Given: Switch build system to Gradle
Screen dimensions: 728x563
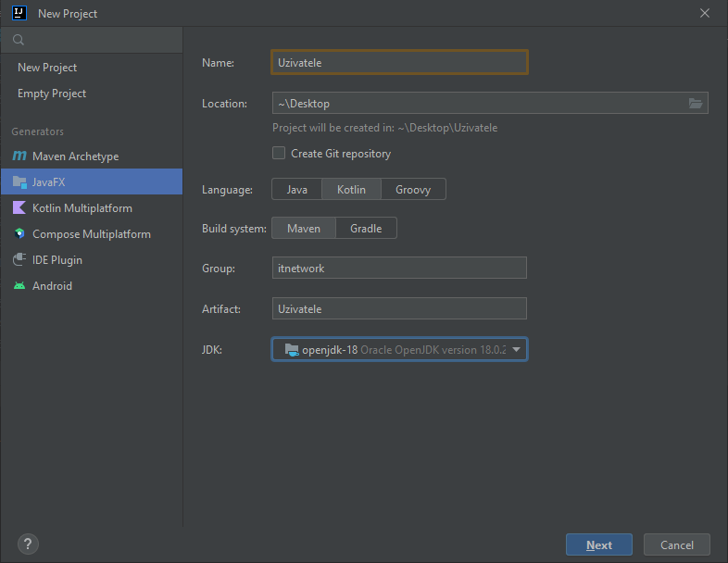Looking at the screenshot, I should click(365, 228).
